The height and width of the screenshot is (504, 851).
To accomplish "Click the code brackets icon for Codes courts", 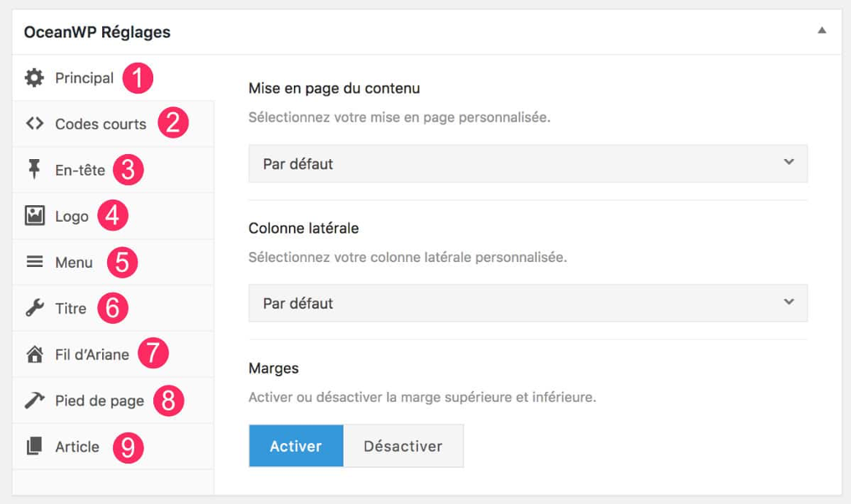I will [x=34, y=124].
